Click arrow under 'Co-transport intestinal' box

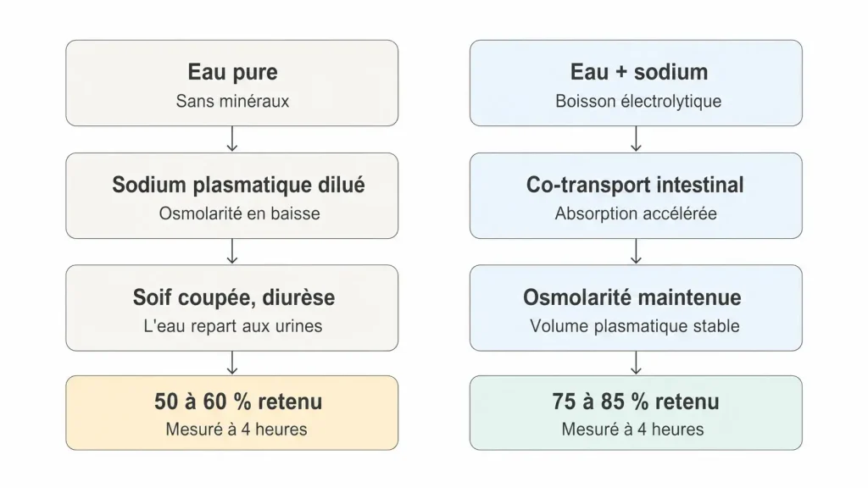point(636,251)
